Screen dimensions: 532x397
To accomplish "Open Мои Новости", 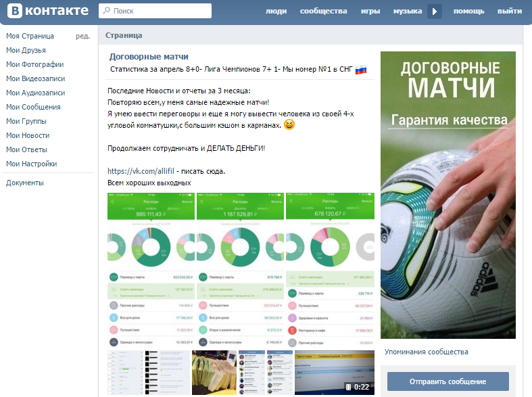I will coord(28,136).
